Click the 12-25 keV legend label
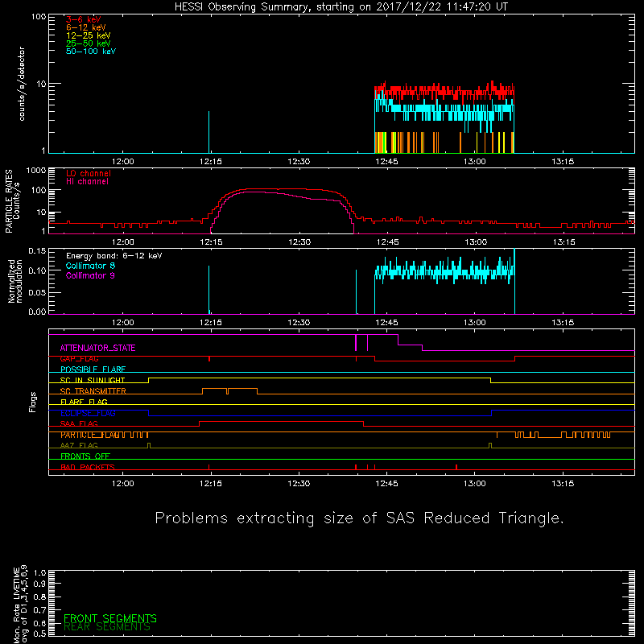 pos(89,35)
